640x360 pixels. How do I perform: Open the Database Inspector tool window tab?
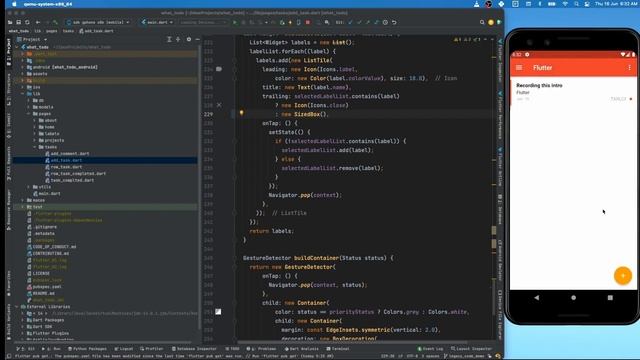click(x=194, y=349)
